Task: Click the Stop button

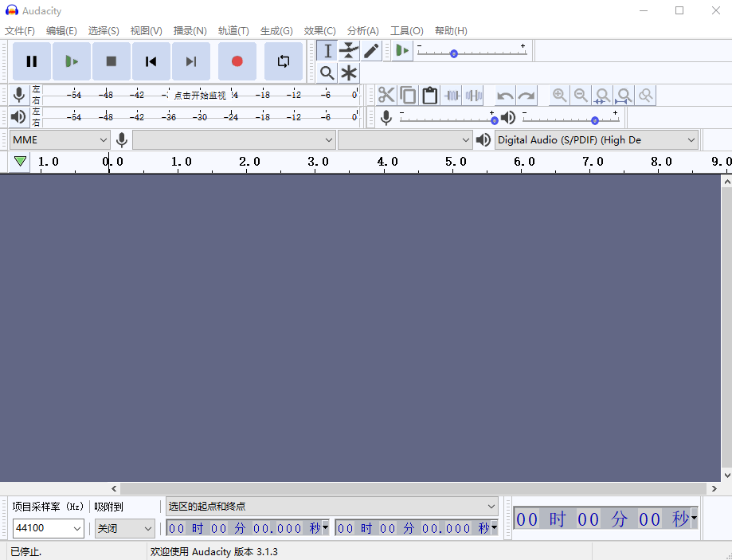Action: click(x=112, y=61)
